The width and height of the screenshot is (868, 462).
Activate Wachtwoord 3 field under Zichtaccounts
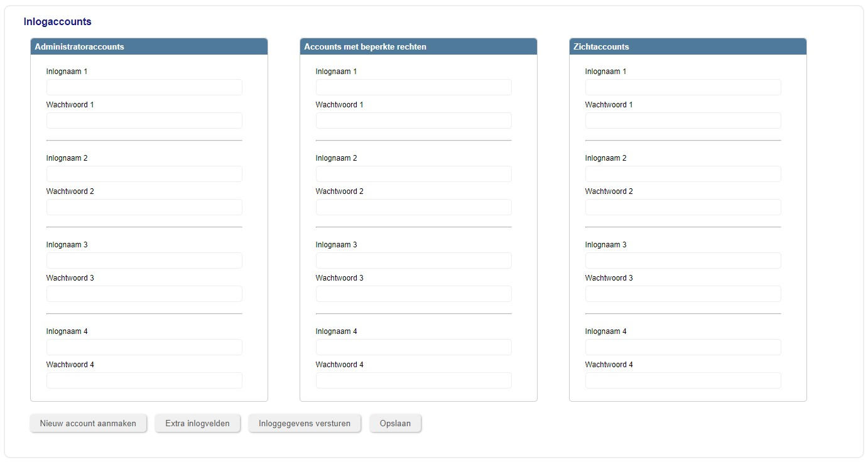[x=683, y=294]
